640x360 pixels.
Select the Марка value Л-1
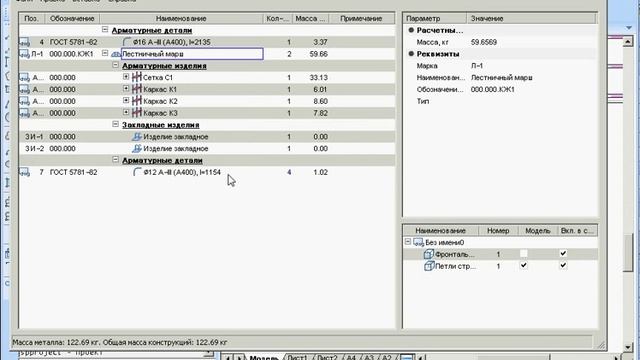[477, 66]
